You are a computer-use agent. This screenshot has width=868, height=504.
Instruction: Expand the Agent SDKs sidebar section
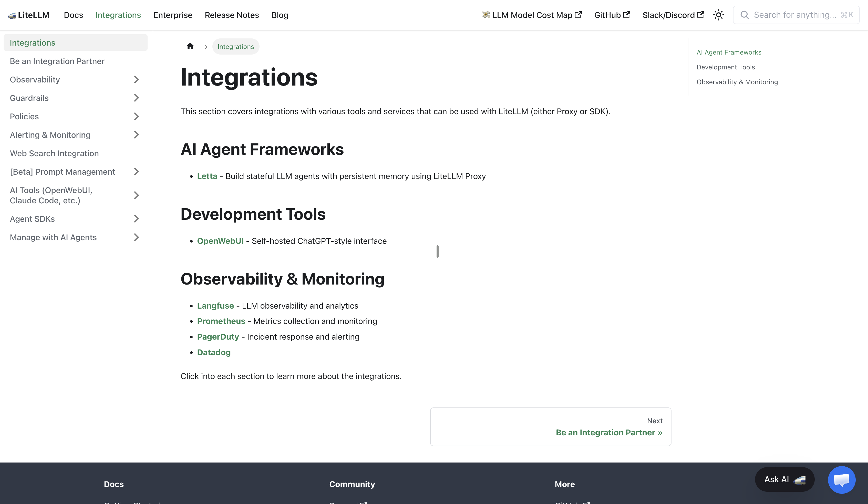pos(136,219)
